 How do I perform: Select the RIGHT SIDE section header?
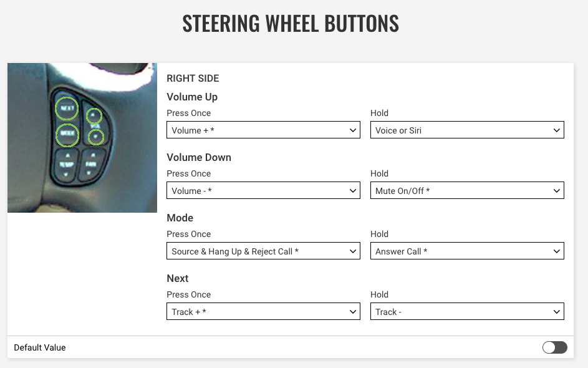(193, 78)
